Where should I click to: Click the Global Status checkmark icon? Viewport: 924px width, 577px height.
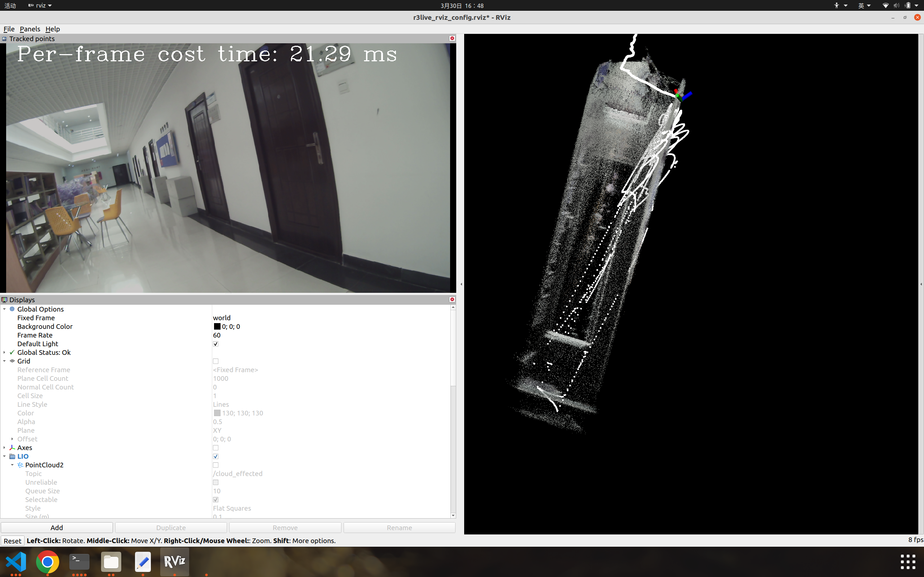[x=12, y=352]
